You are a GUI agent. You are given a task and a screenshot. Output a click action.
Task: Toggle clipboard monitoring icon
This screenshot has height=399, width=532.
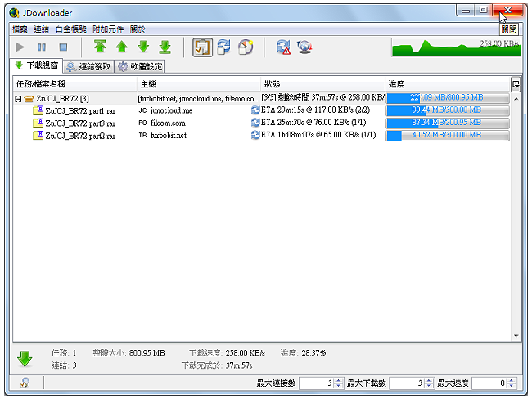tap(202, 47)
